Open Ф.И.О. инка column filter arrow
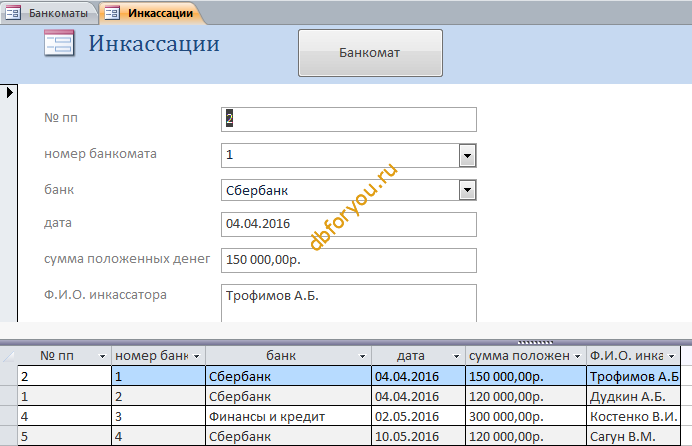The height and width of the screenshot is (446, 692). pyautogui.click(x=671, y=356)
